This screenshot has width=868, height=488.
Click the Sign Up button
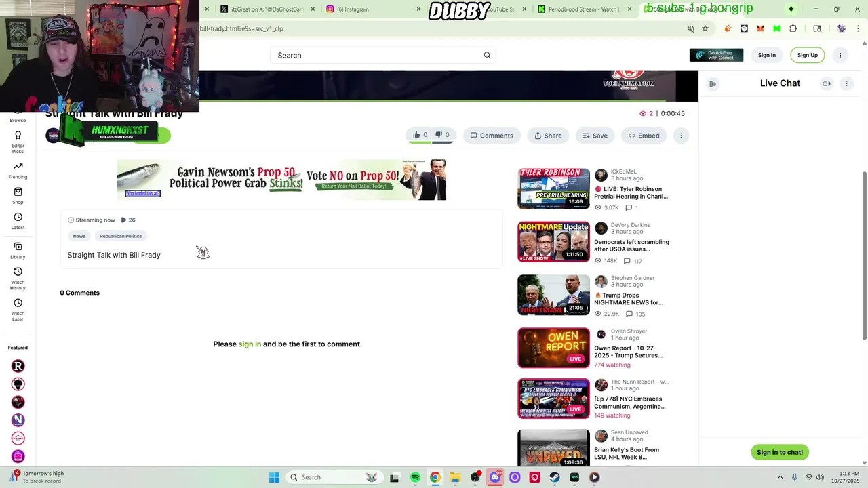807,55
